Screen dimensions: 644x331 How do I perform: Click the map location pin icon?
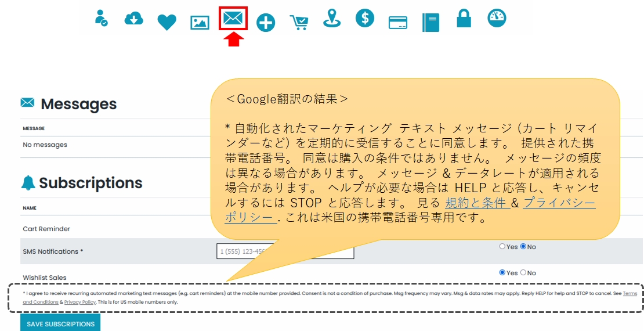332,19
